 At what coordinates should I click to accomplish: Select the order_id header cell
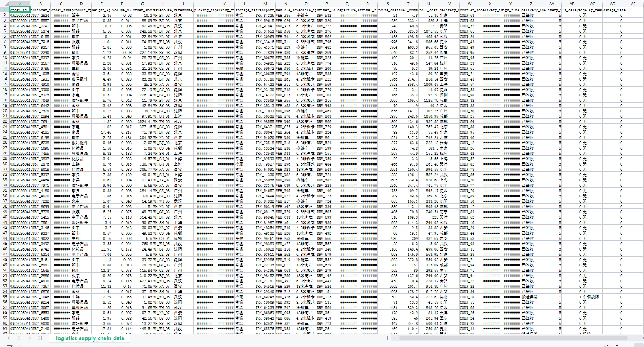20,10
